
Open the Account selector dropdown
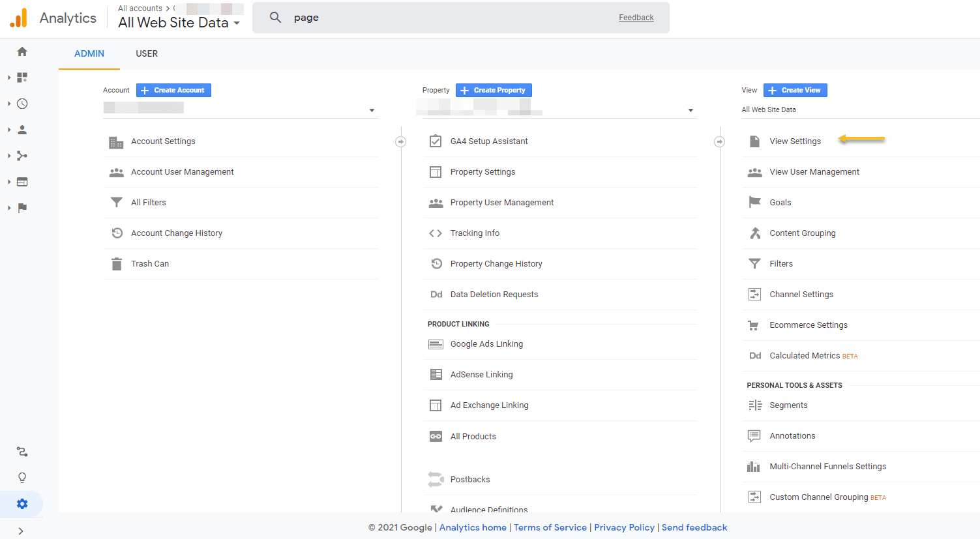(370, 108)
